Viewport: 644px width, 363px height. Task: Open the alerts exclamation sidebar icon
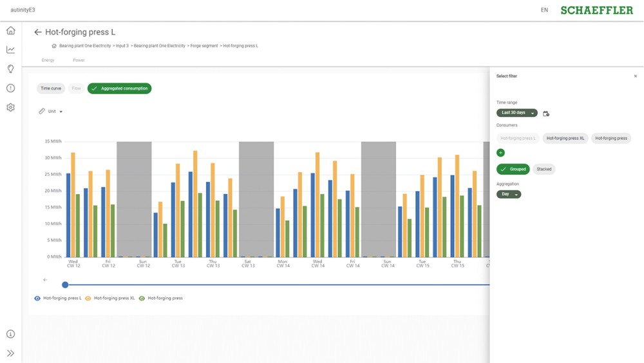pos(10,88)
